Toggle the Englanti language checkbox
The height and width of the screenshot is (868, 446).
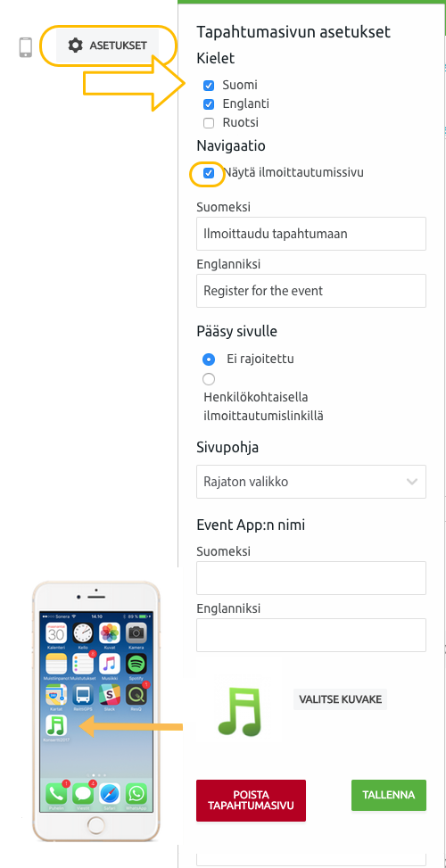(x=209, y=104)
